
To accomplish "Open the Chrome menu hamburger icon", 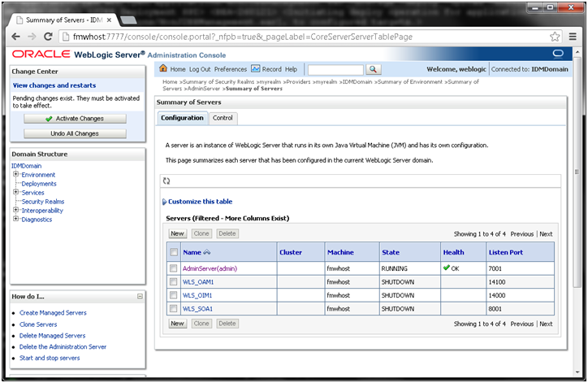I will 573,37.
